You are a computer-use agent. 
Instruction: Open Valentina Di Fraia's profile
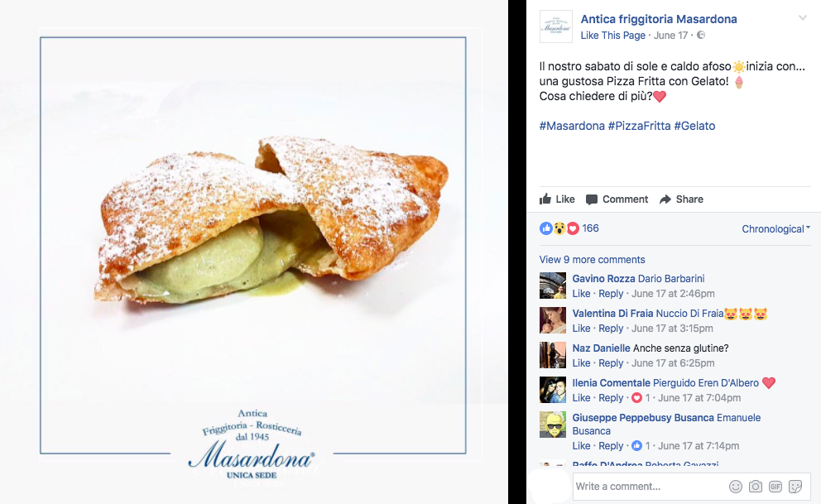click(612, 314)
